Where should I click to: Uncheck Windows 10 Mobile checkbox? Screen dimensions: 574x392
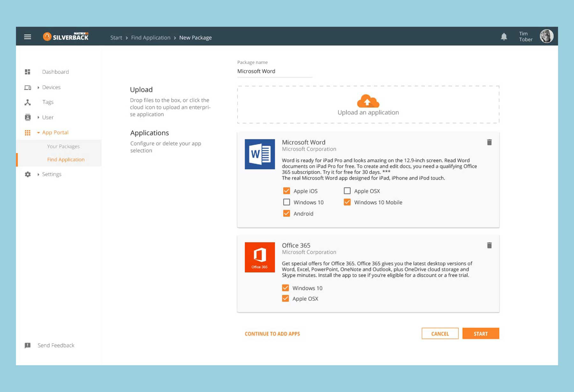[x=347, y=202]
